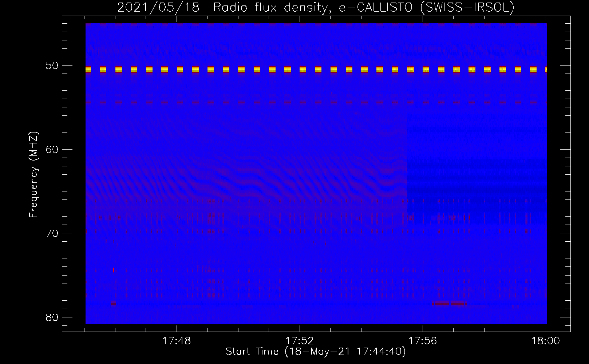Image resolution: width=589 pixels, height=364 pixels.
Task: Click the dark-red burst near 78 MHz after 17:56
Action: (x=449, y=303)
